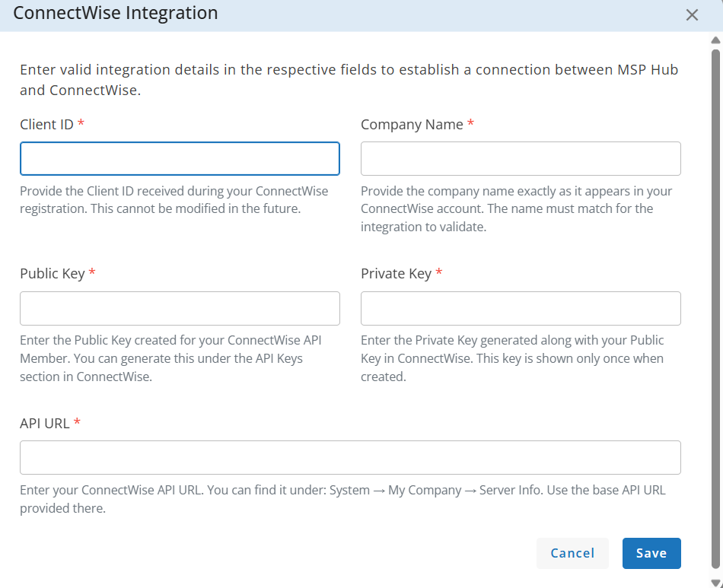Image resolution: width=723 pixels, height=588 pixels.
Task: Click the "ConnectWise Integration" title text
Action: [x=115, y=13]
